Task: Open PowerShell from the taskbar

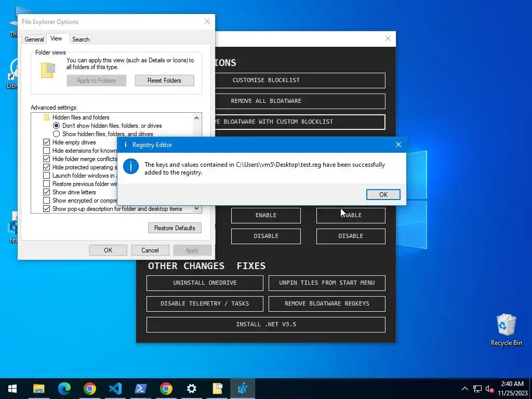Action: click(140, 389)
